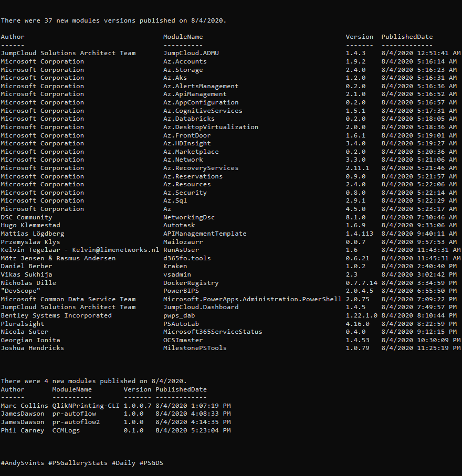Viewport: 462px width, 476px height.
Task: Click 'There were 4 new modules' line
Action: tap(93, 382)
